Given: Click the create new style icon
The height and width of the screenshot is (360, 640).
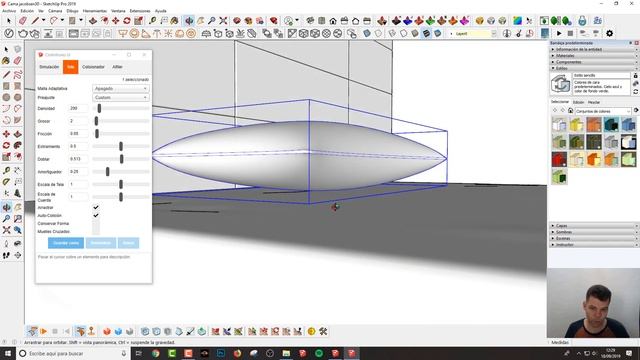Looking at the screenshot, I should tap(636, 84).
